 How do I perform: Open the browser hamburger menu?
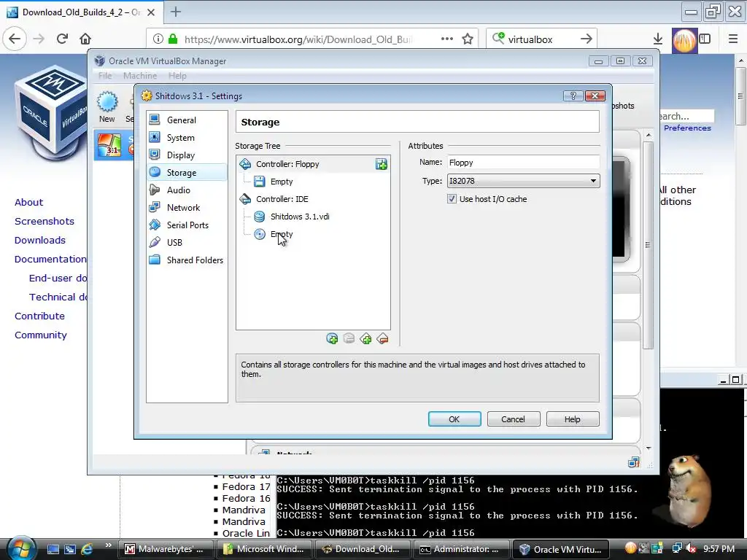tap(733, 39)
